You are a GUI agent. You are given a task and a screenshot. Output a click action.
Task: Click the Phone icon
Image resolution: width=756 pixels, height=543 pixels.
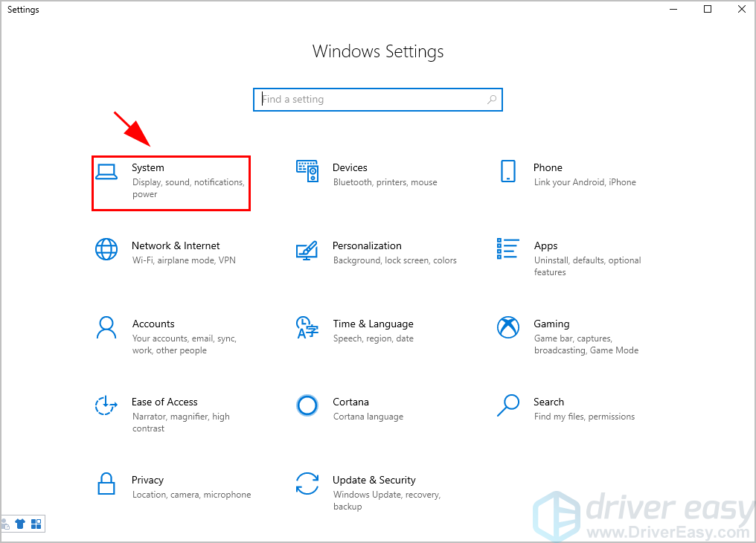coord(508,172)
